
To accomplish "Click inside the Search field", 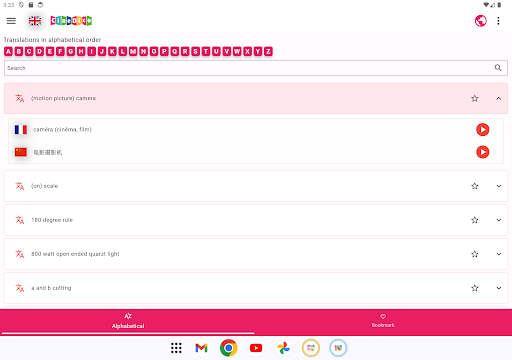I will [x=256, y=68].
